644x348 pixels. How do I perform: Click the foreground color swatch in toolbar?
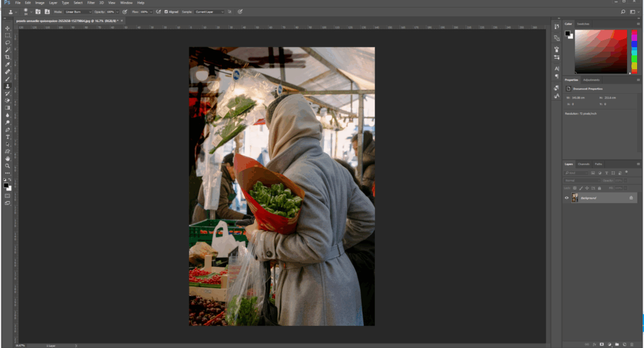point(6,185)
